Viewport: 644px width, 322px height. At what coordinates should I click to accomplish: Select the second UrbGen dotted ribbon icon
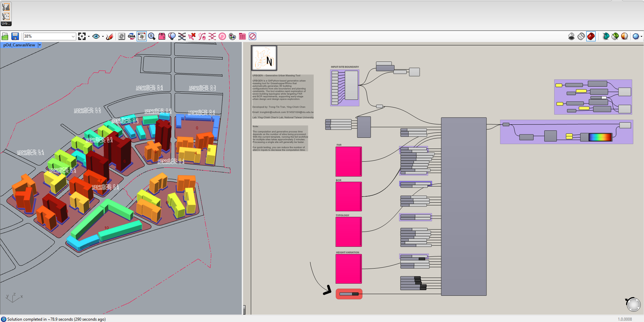click(x=6, y=16)
